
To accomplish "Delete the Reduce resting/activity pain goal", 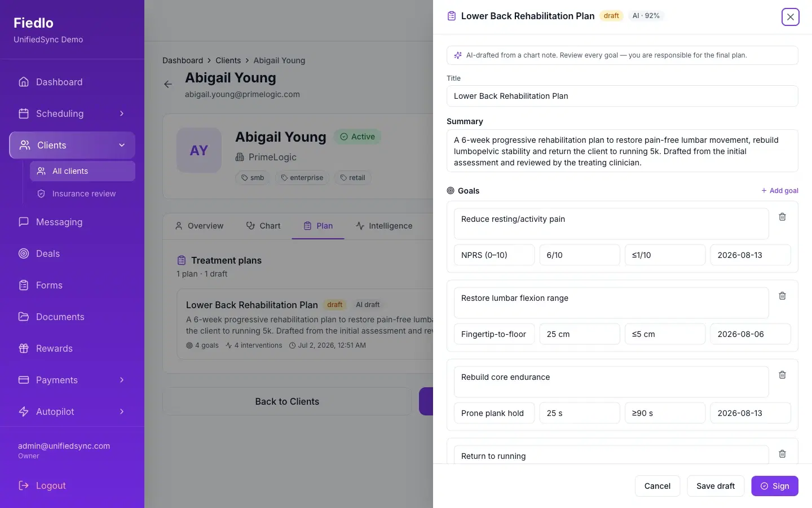I will click(782, 217).
